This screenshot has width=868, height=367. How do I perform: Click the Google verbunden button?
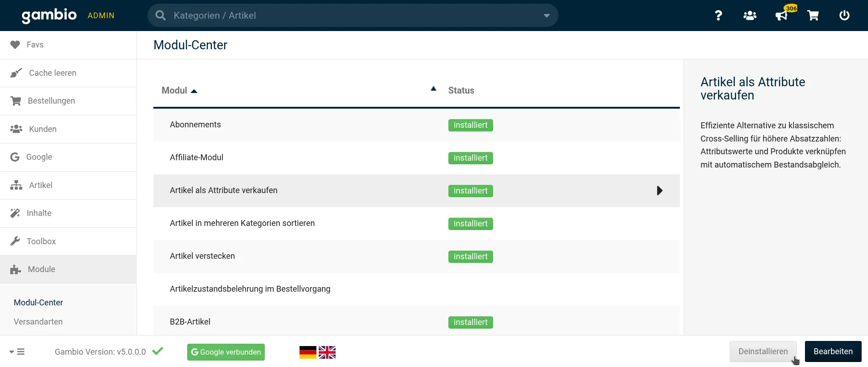[x=226, y=352]
